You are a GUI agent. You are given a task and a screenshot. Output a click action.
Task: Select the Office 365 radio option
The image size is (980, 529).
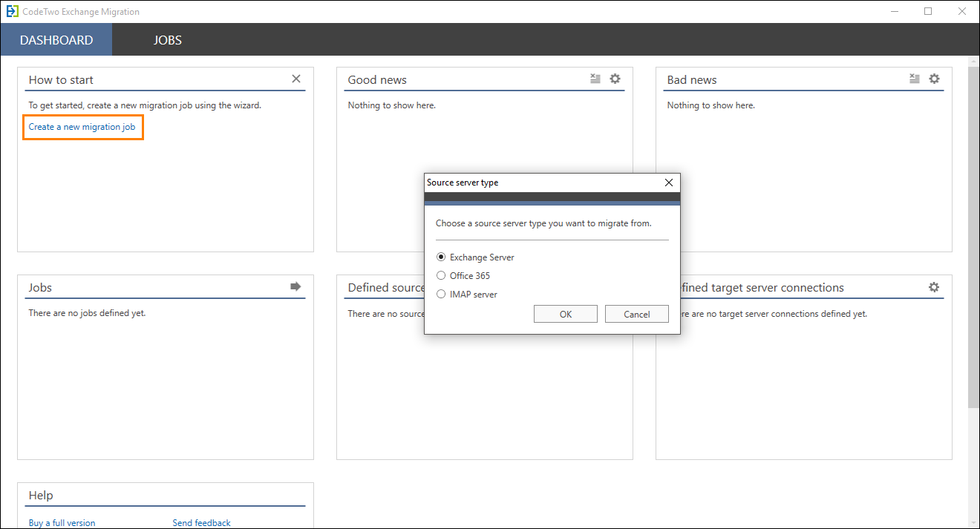coord(463,276)
